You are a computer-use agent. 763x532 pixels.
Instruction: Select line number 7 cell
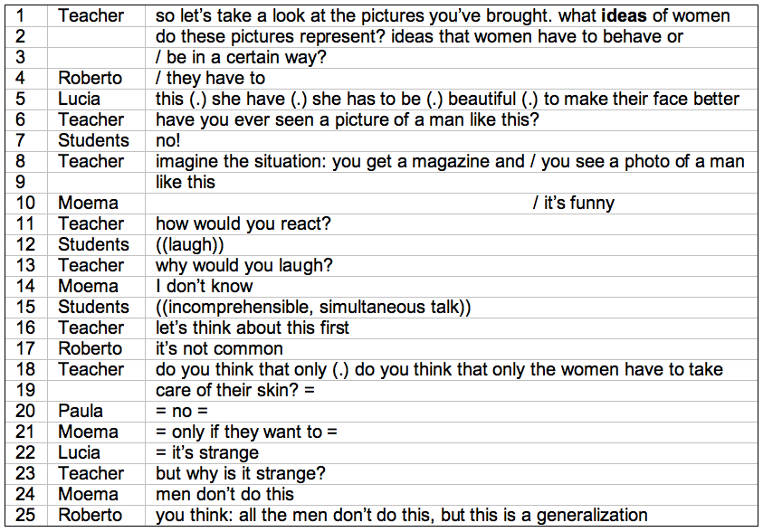(x=26, y=140)
